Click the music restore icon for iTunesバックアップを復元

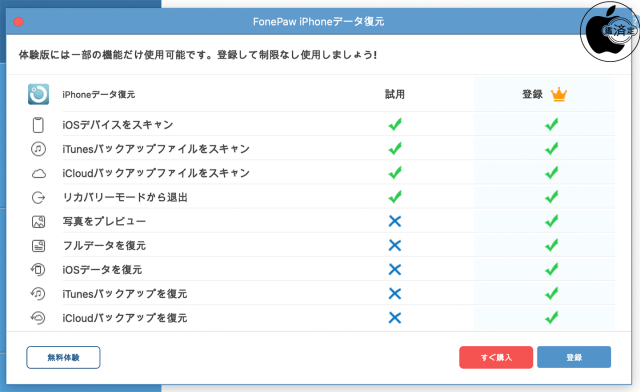pos(38,294)
